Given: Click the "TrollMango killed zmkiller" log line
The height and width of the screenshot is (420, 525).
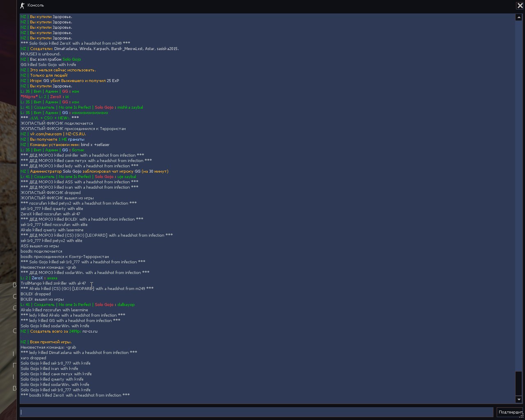Looking at the screenshot, I should (x=53, y=283).
